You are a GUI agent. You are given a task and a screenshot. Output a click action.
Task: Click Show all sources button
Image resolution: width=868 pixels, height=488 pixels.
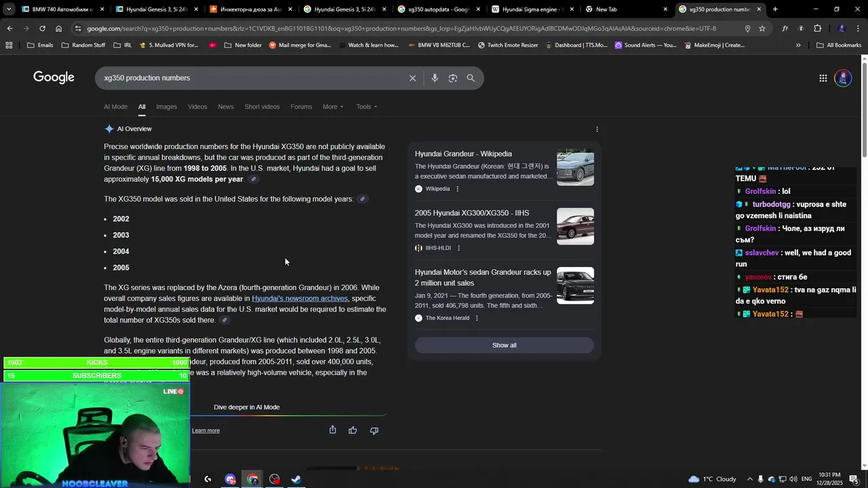point(504,345)
